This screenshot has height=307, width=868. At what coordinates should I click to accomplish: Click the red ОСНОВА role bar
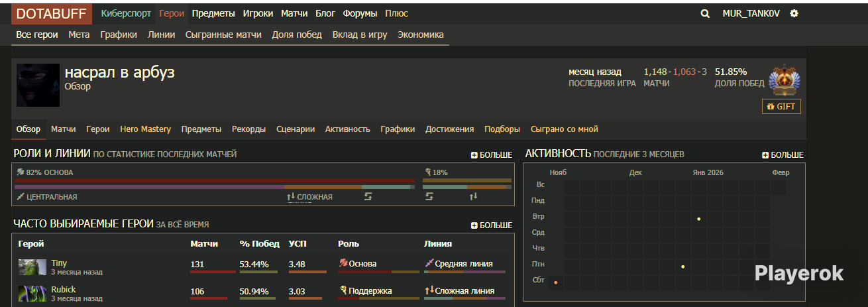point(215,180)
